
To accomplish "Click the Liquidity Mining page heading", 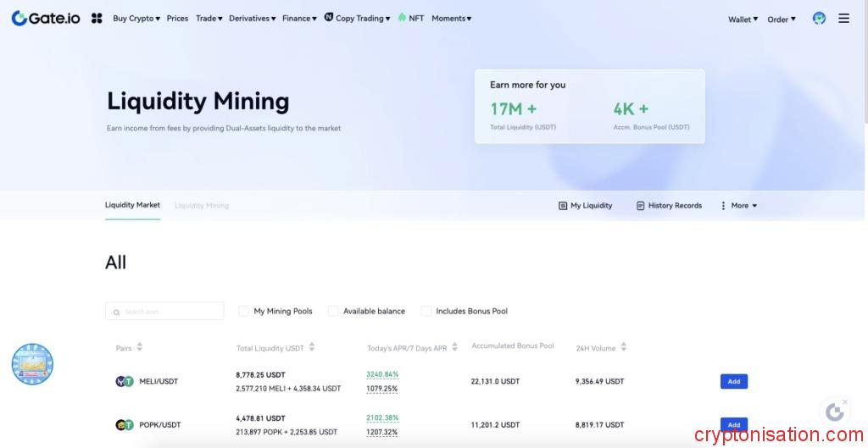I will tap(198, 102).
